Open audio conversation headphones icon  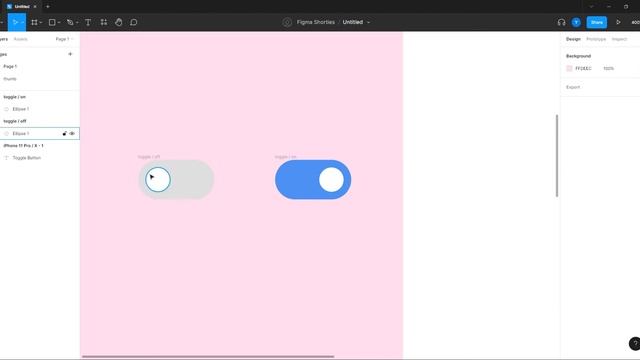[561, 22]
